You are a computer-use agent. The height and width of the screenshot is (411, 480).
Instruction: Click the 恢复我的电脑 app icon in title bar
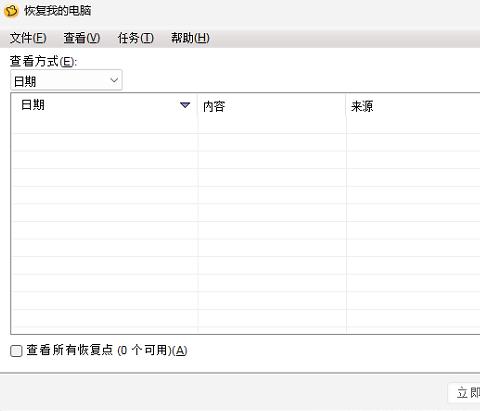point(11,11)
